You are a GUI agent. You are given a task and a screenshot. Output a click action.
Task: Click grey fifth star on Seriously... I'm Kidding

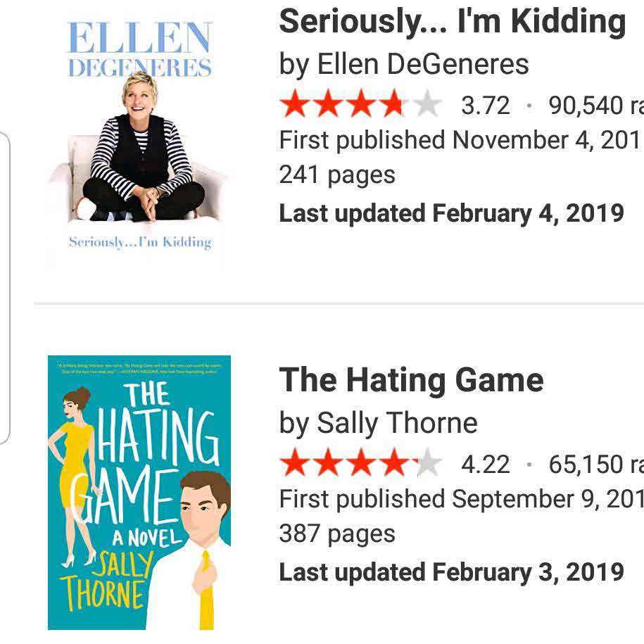(427, 106)
